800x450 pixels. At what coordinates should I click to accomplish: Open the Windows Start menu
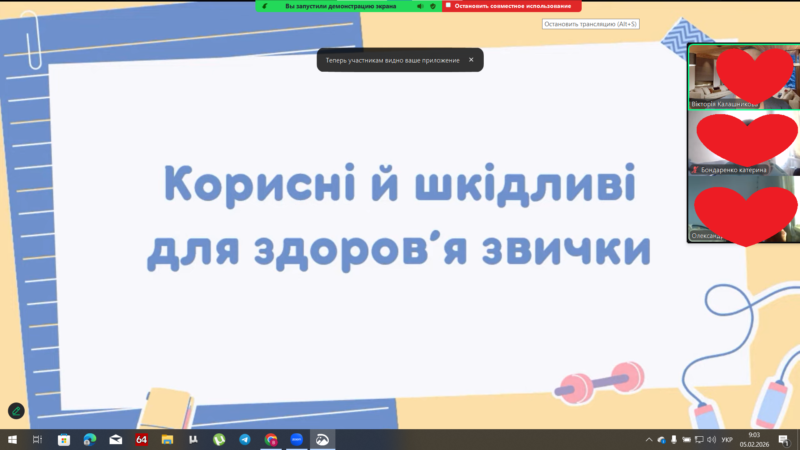[x=11, y=439]
